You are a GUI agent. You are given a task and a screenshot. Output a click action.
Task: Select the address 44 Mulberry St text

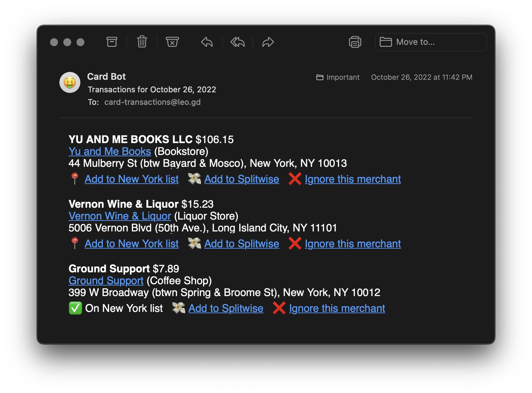point(208,163)
